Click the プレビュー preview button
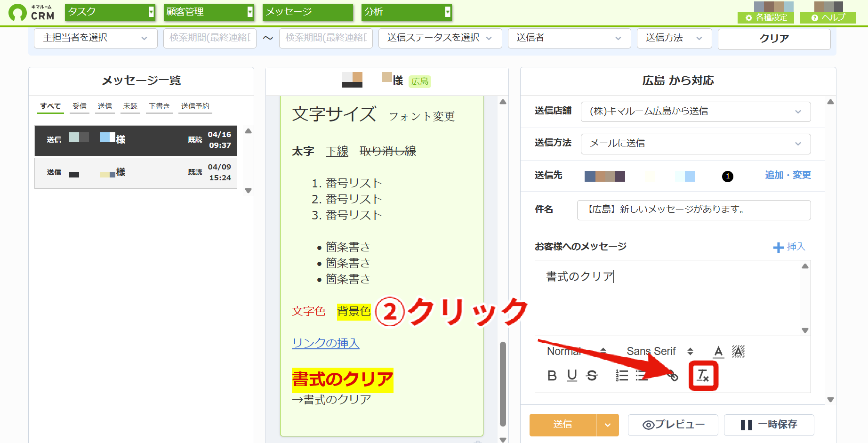Image resolution: width=868 pixels, height=443 pixels. point(673,425)
